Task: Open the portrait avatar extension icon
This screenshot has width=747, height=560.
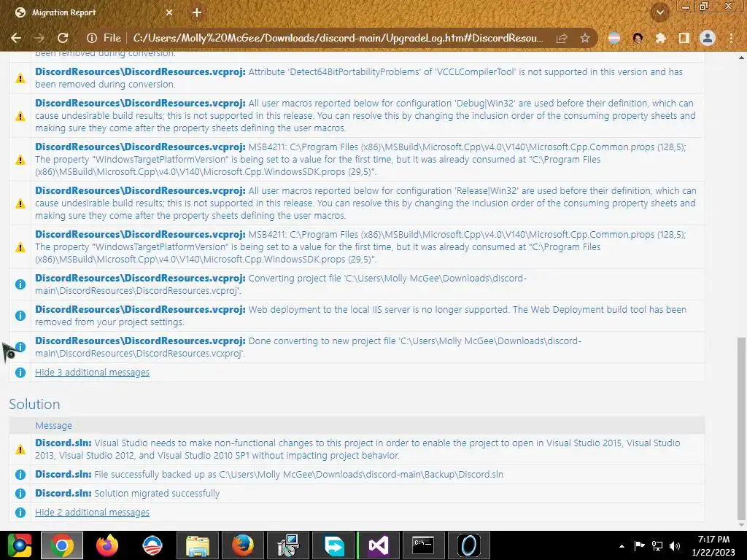Action: [638, 38]
